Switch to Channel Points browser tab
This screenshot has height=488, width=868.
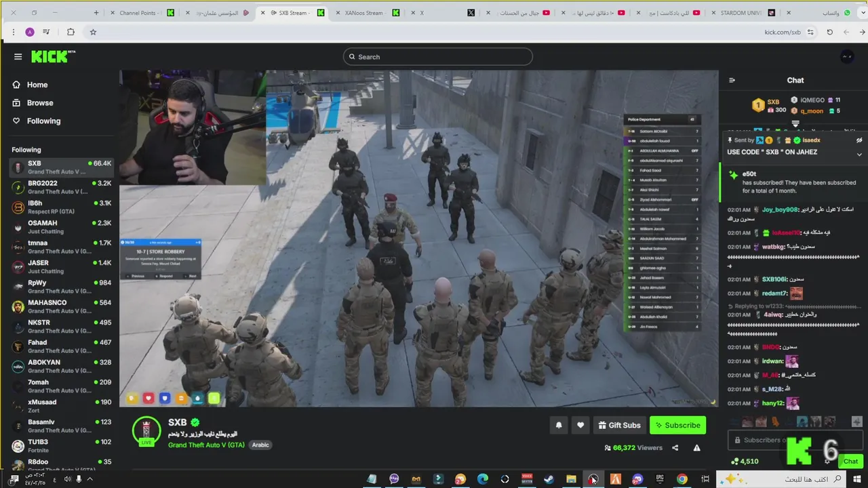tap(142, 13)
